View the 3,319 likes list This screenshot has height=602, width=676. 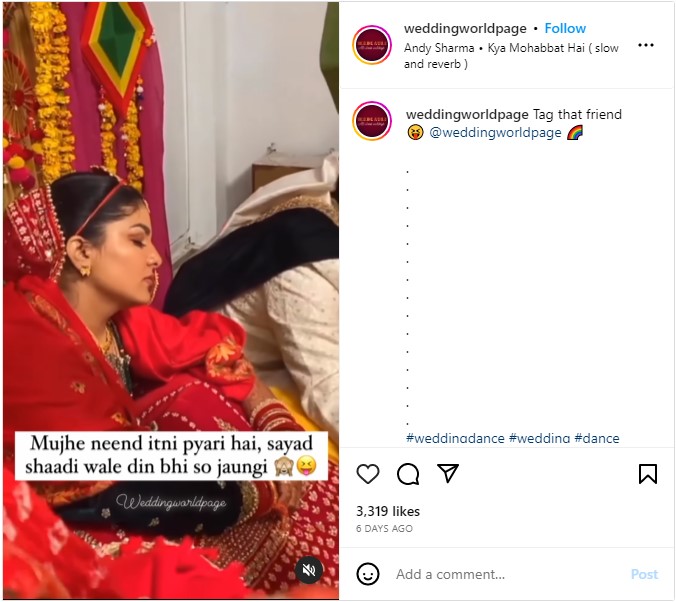pos(388,511)
